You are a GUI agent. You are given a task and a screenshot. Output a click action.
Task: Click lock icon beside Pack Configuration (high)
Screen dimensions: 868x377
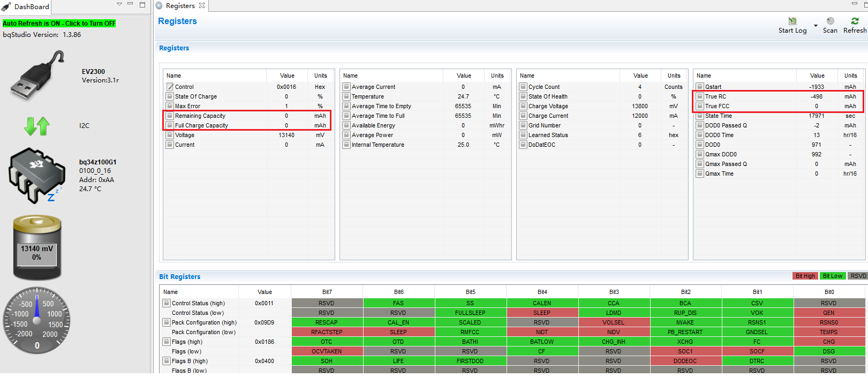click(x=167, y=322)
